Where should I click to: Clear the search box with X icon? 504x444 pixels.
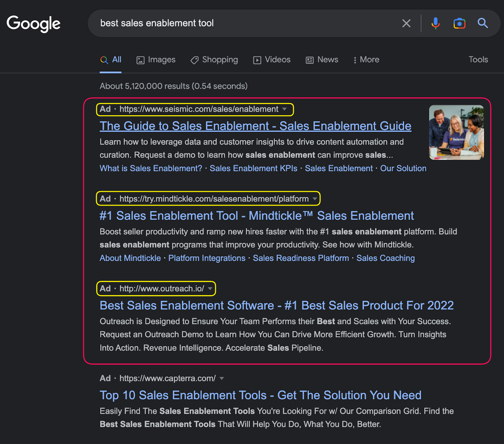pos(406,23)
